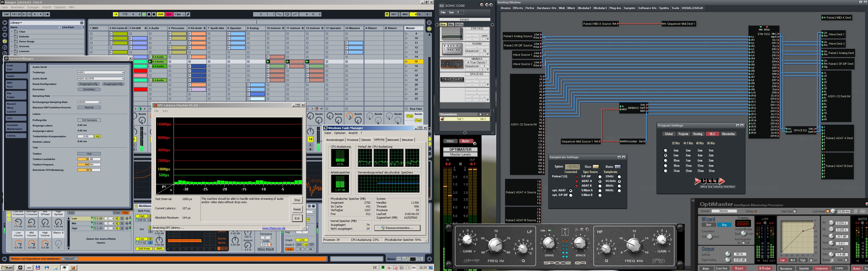This screenshot has width=868, height=271.
Task: Open the Bearbeiten menu in Live
Action: pos(18,7)
